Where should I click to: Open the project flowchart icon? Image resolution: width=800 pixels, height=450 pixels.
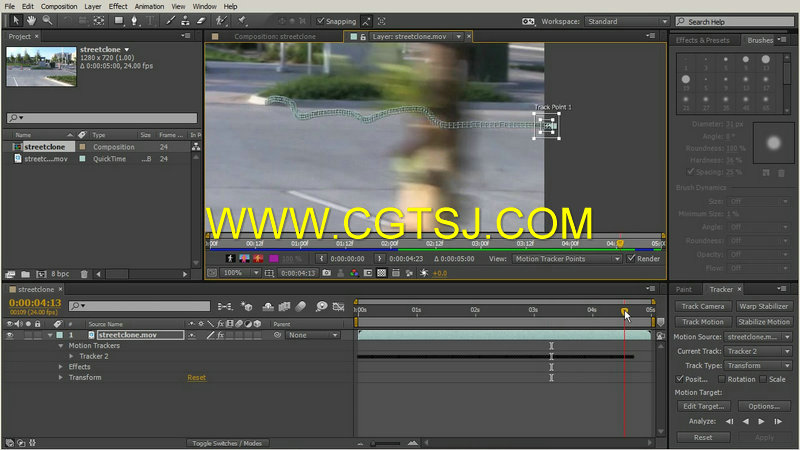tap(195, 147)
